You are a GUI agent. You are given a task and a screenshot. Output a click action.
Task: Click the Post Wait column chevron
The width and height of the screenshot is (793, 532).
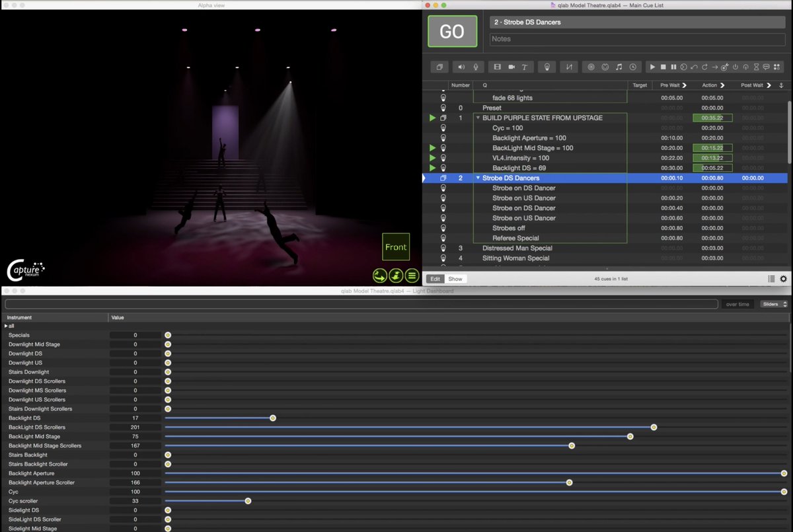pyautogui.click(x=768, y=85)
